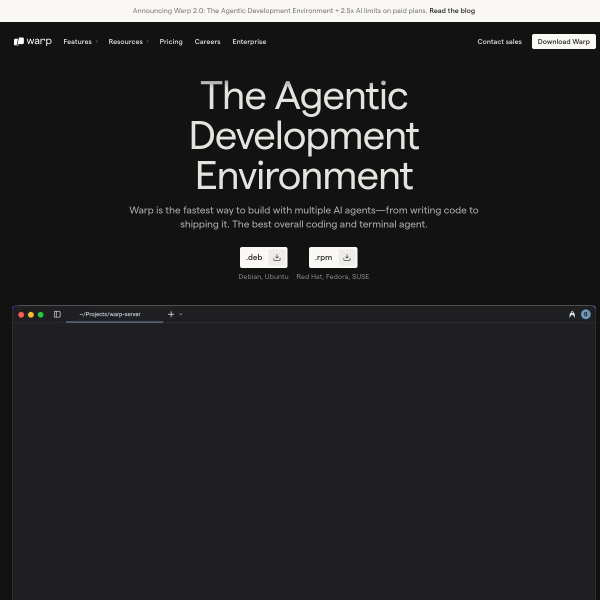Open the new-tab chevron dropdown

tap(181, 314)
